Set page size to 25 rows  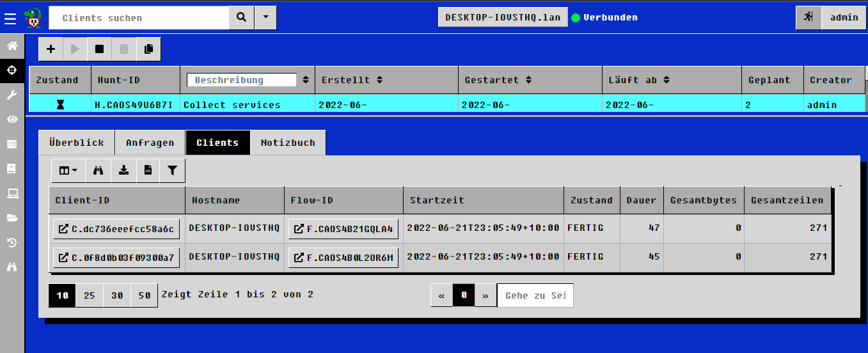(90, 295)
